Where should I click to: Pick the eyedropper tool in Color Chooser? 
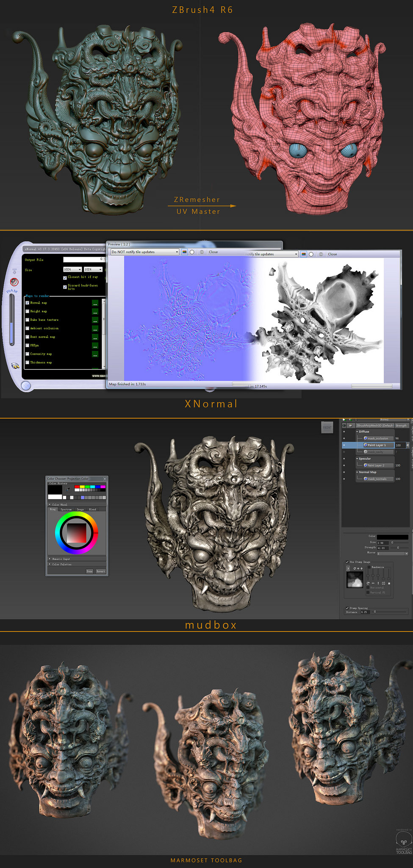[x=68, y=489]
